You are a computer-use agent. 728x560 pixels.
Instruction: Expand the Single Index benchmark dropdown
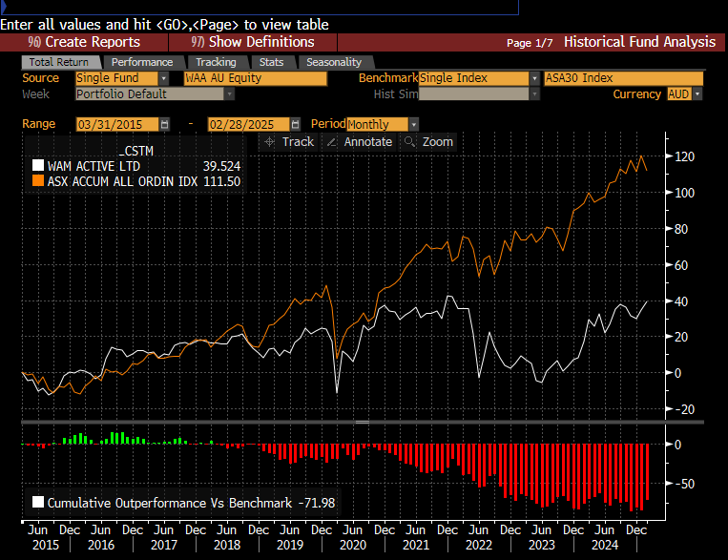click(x=535, y=78)
